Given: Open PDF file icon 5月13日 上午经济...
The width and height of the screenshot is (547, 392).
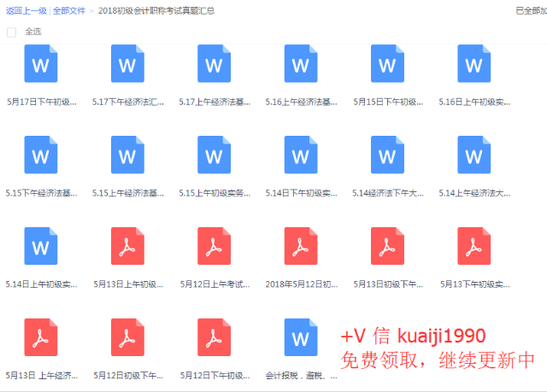Looking at the screenshot, I should click(x=41, y=337).
